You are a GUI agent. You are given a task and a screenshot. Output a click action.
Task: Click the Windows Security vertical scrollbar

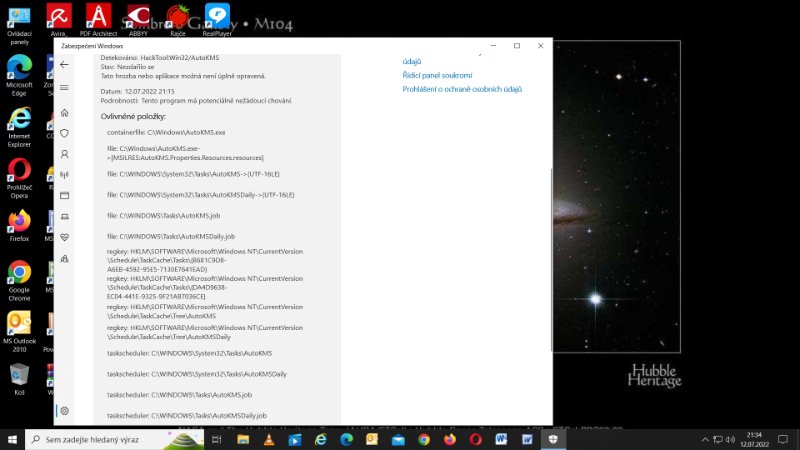[551, 260]
